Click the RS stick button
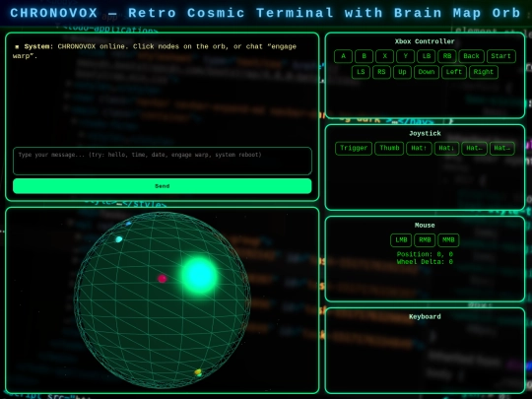532x399 pixels. coord(381,72)
